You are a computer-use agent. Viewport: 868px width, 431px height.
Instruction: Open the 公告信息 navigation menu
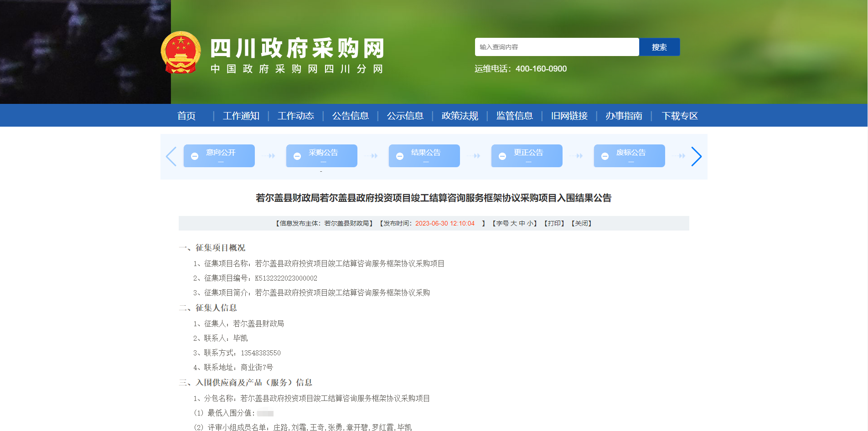[x=350, y=116]
